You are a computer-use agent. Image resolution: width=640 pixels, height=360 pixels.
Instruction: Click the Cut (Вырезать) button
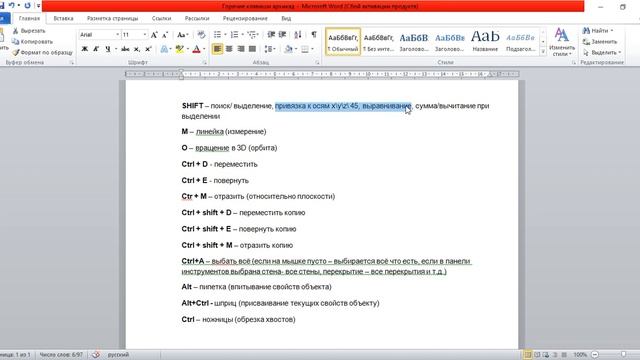coord(29,31)
